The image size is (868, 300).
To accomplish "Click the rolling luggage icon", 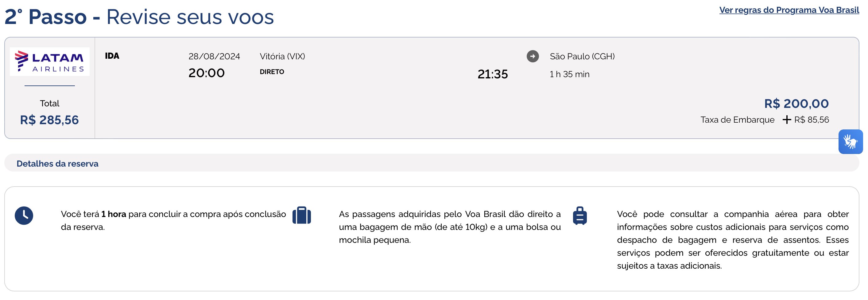I will pyautogui.click(x=579, y=216).
